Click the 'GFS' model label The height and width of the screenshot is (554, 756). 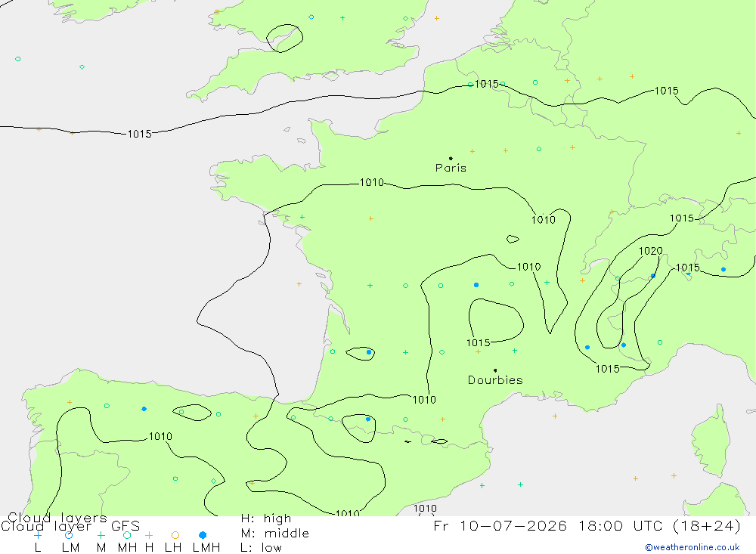(125, 525)
